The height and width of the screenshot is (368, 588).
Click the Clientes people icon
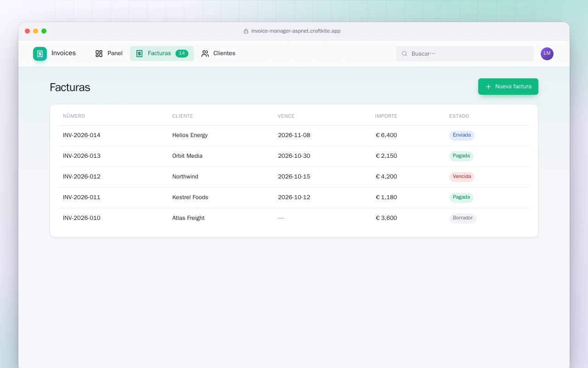[x=205, y=53]
